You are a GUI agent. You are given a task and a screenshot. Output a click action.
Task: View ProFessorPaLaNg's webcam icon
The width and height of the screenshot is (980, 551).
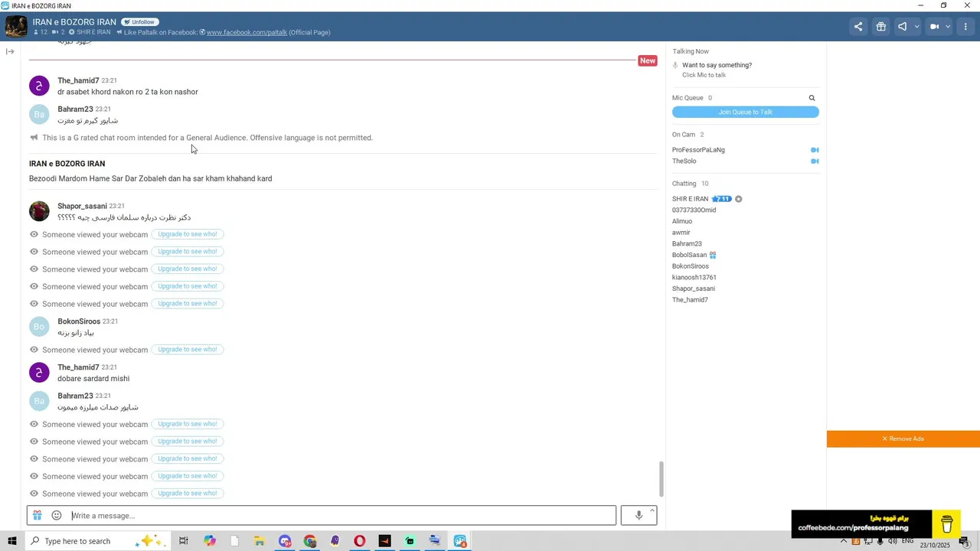[x=815, y=150]
